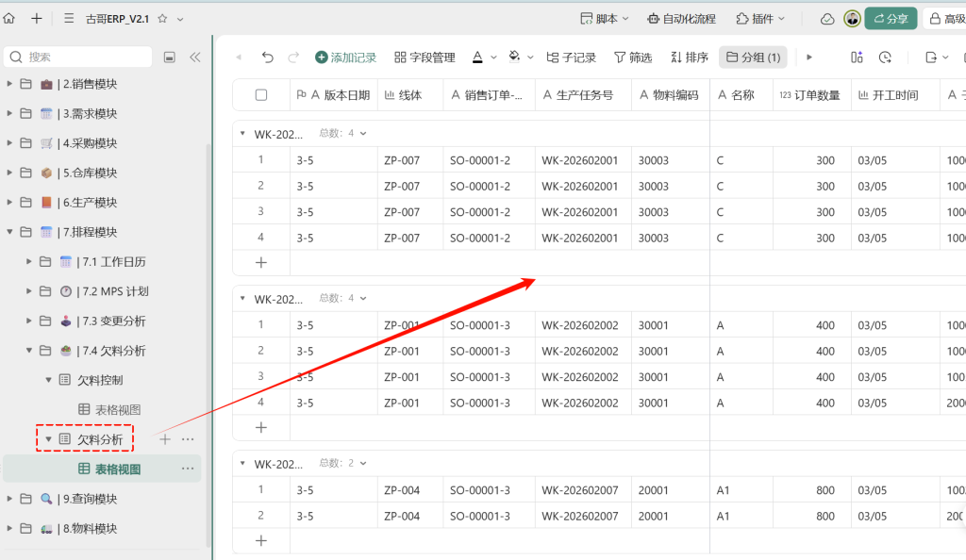The image size is (966, 560).
Task: Open the fill color bucket tool
Action: (514, 57)
